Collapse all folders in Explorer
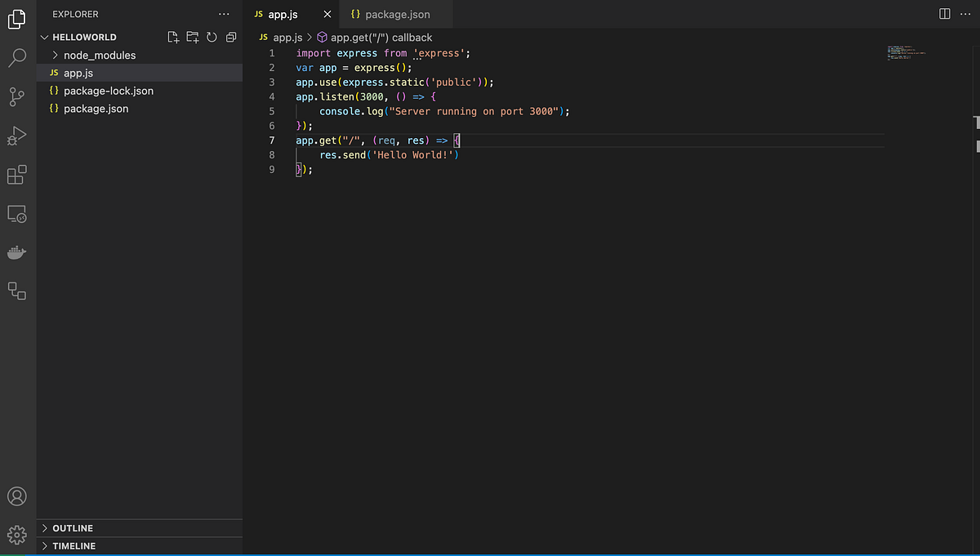The width and height of the screenshot is (980, 556). (231, 36)
